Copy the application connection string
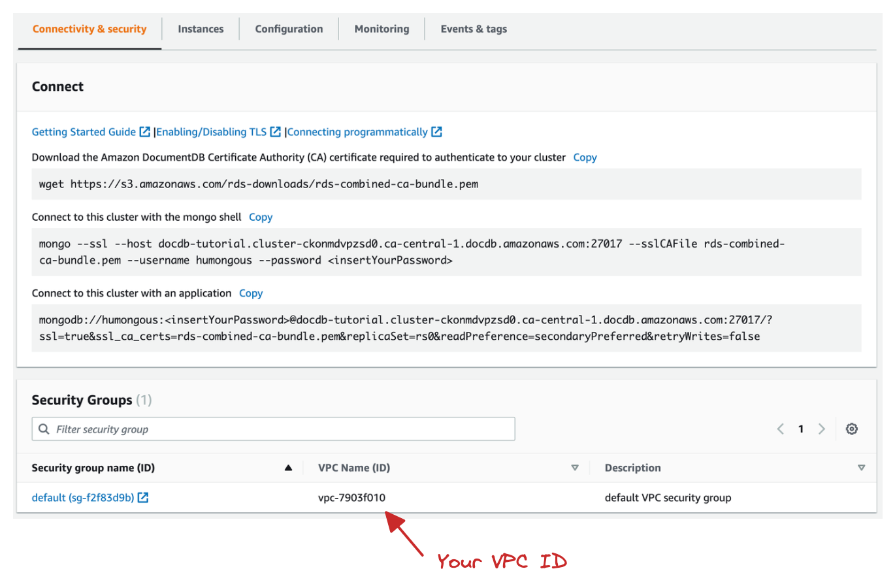The height and width of the screenshot is (588, 895). click(x=251, y=293)
